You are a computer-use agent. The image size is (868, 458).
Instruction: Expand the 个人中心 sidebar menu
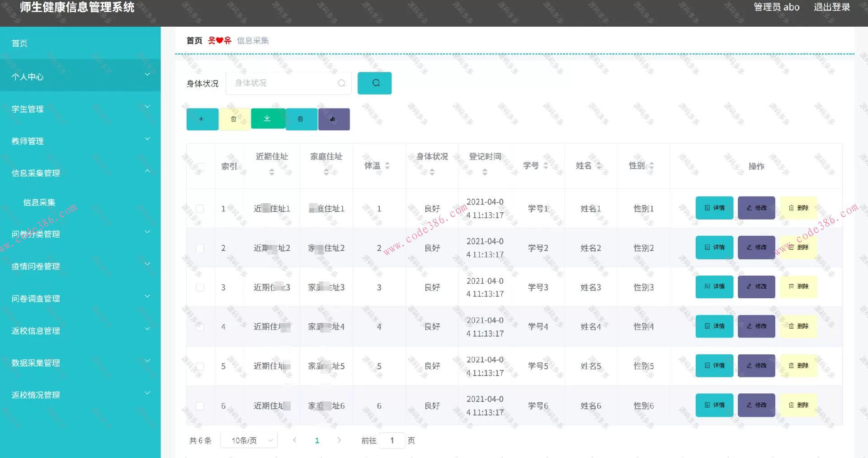[x=80, y=76]
